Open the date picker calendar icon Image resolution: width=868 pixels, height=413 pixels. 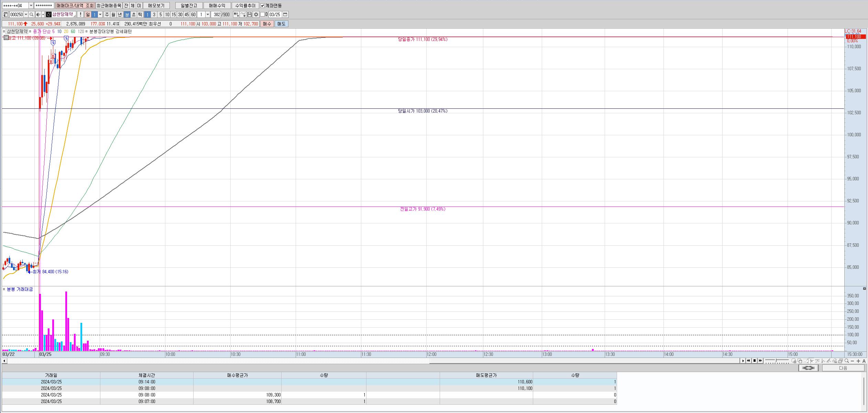(285, 14)
